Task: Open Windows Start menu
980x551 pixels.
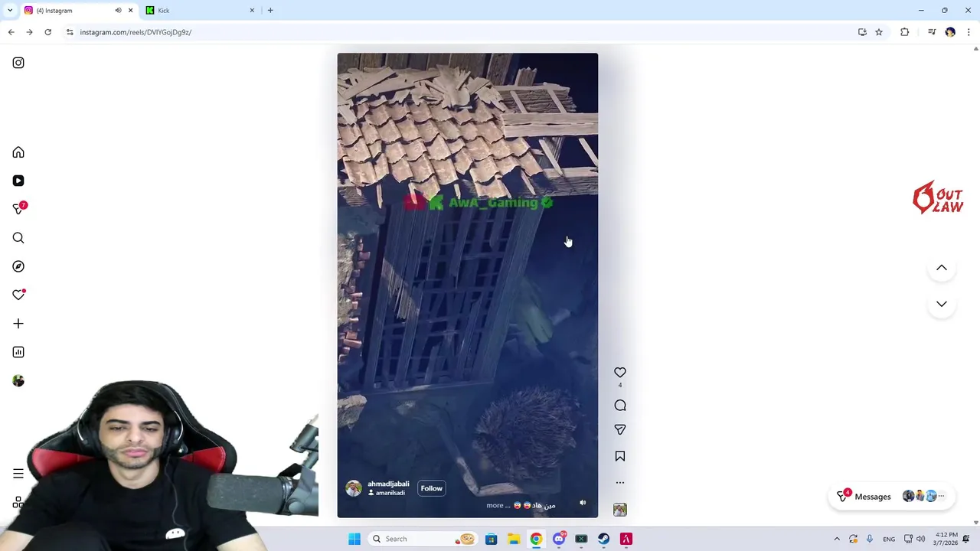Action: (354, 539)
